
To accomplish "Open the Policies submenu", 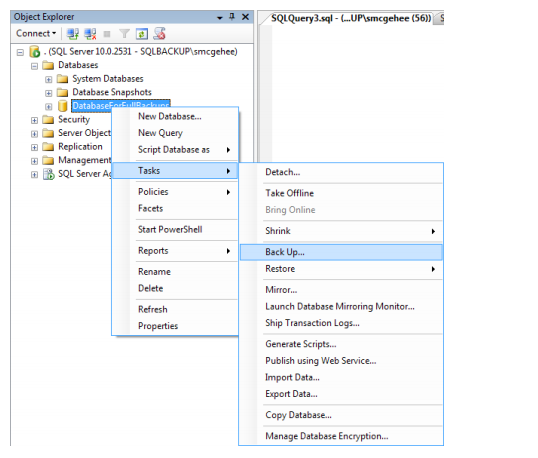I will point(175,192).
